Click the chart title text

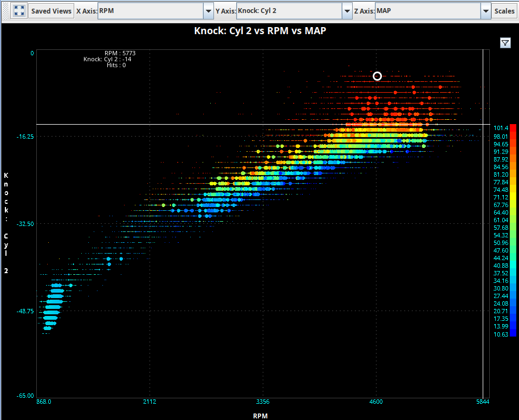260,31
